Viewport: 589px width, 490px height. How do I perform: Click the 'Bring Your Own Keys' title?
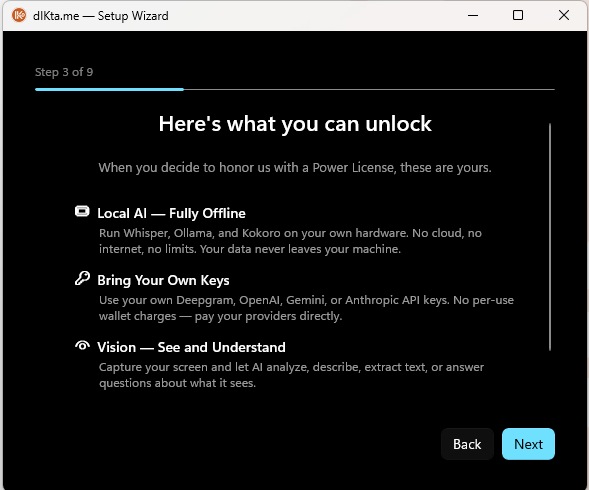coord(163,280)
